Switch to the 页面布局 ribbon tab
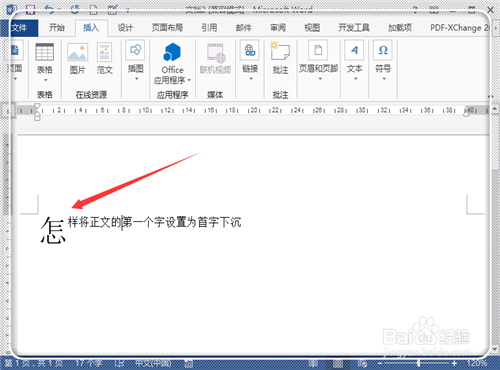This screenshot has width=500, height=370. pos(167,28)
